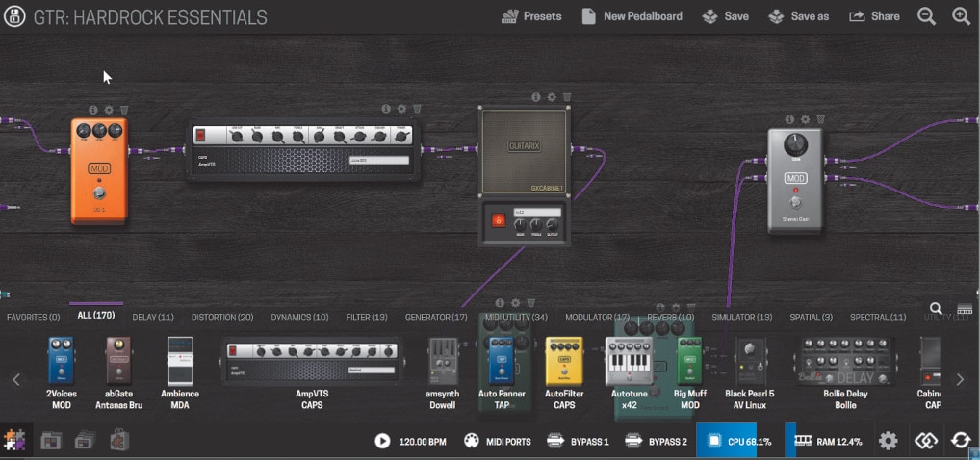980x460 pixels.
Task: Open the GxCabinet cabinet model dropdown
Action: [x=537, y=213]
